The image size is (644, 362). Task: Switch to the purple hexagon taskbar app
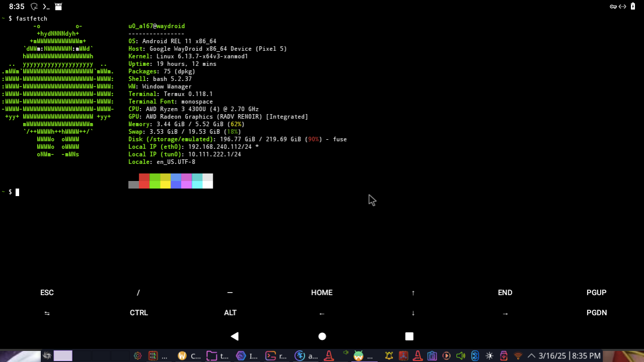point(241,356)
